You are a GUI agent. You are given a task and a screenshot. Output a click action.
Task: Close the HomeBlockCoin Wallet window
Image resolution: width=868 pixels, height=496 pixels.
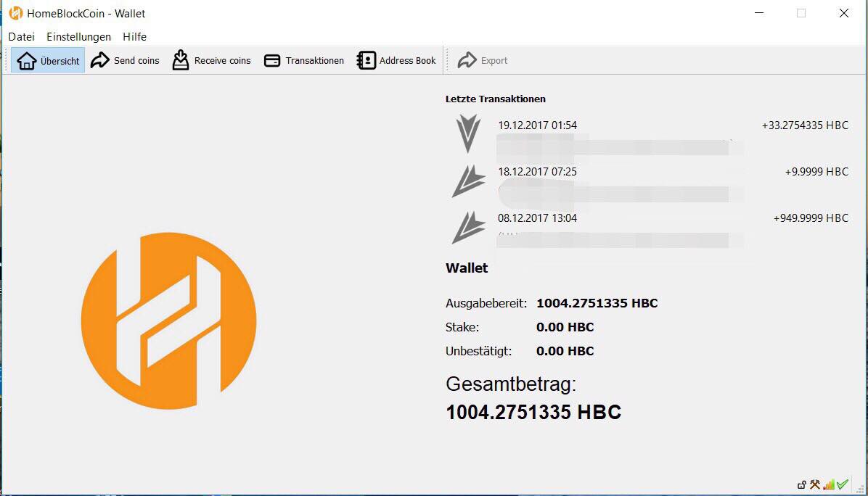843,13
